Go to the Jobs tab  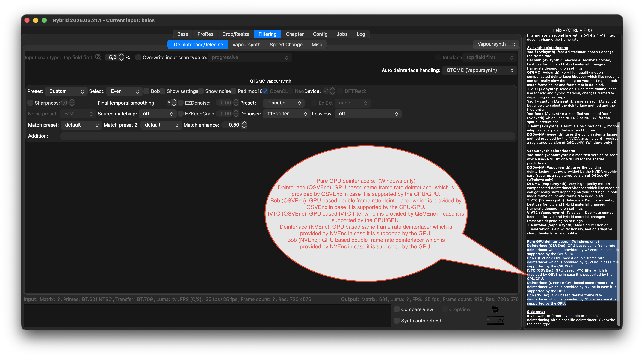coord(342,34)
